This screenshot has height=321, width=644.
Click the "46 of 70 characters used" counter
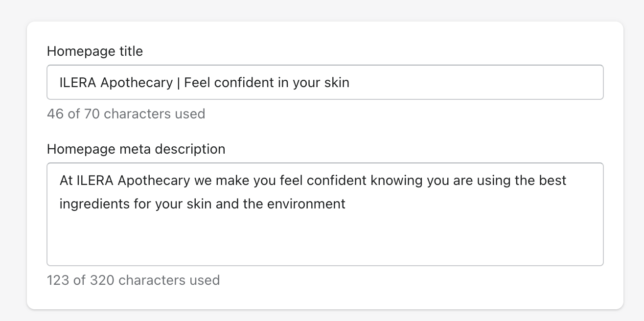126,114
